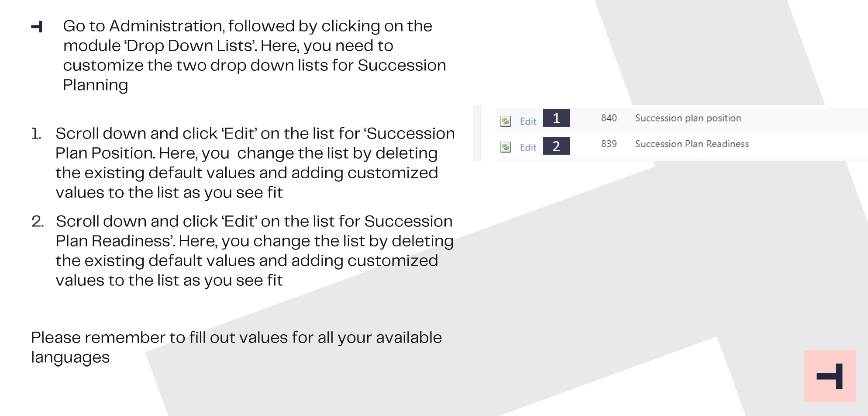The width and height of the screenshot is (868, 416).
Task: Click the pink logo icon in bottom corner
Action: pos(830,376)
